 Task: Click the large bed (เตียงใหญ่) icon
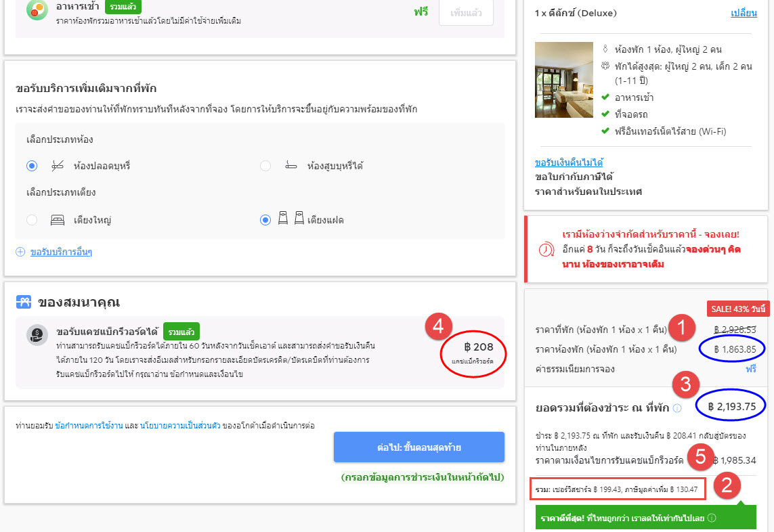pyautogui.click(x=58, y=220)
